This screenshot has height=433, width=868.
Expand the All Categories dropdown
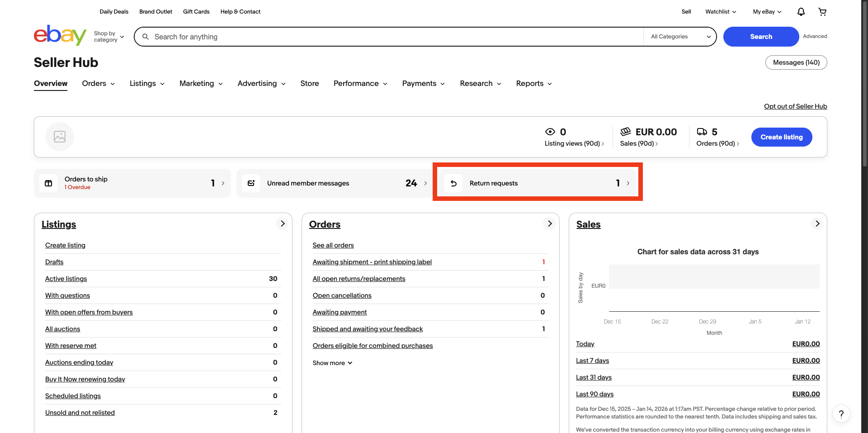point(680,37)
